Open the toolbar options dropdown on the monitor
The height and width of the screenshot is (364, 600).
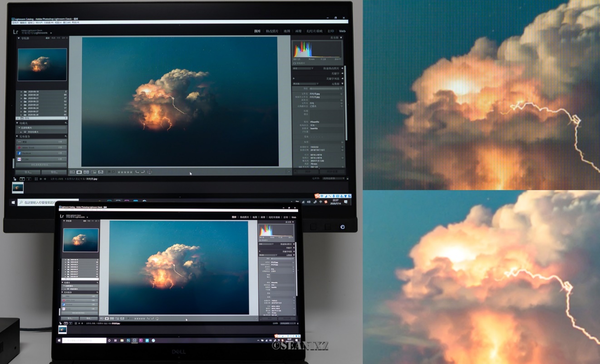coord(289,172)
